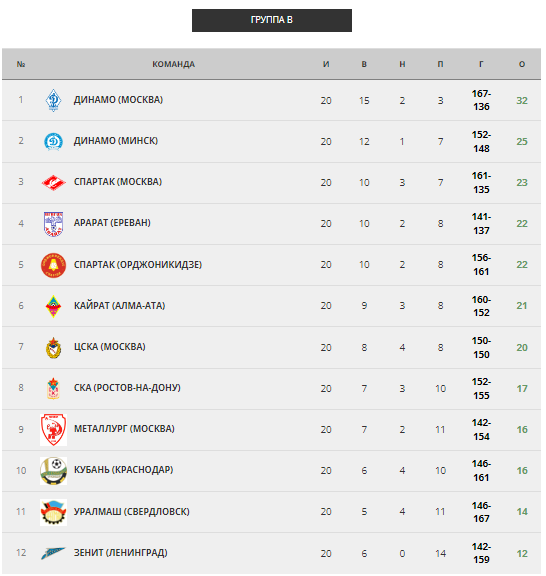Click the КОМАНДА column header

pyautogui.click(x=173, y=64)
